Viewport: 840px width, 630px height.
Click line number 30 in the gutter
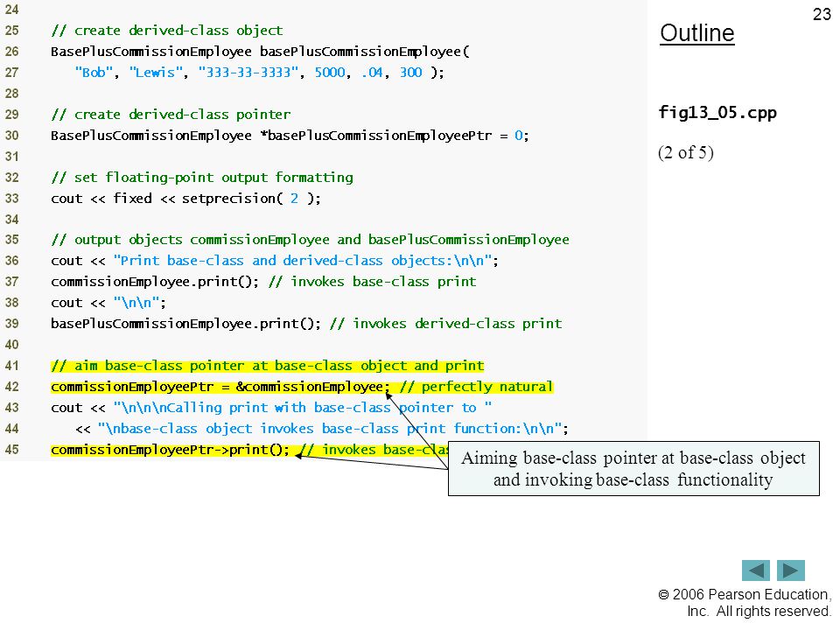pos(11,136)
